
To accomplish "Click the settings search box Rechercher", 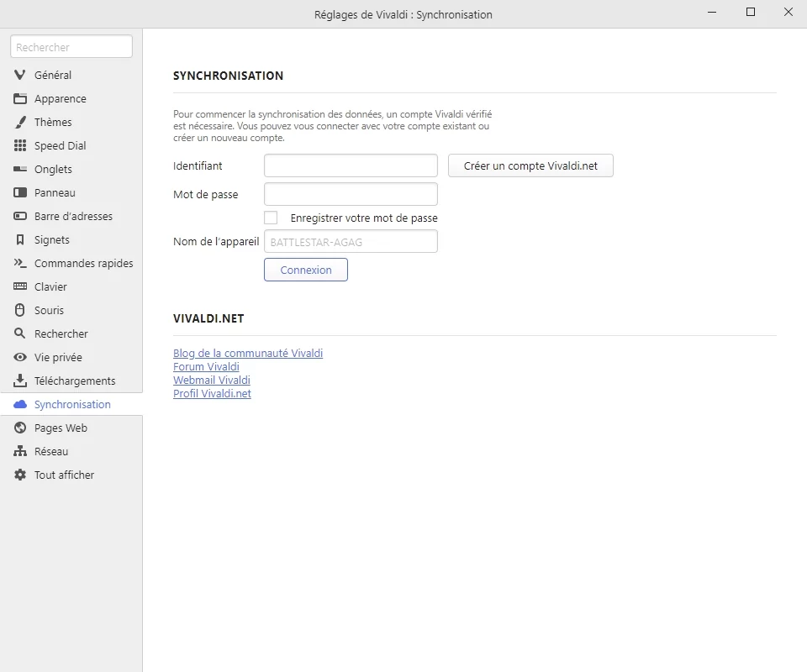I will point(71,47).
